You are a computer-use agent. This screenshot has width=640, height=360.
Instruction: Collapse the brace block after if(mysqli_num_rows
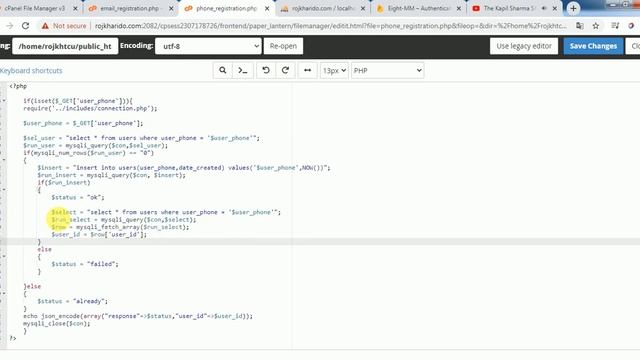coord(4,160)
